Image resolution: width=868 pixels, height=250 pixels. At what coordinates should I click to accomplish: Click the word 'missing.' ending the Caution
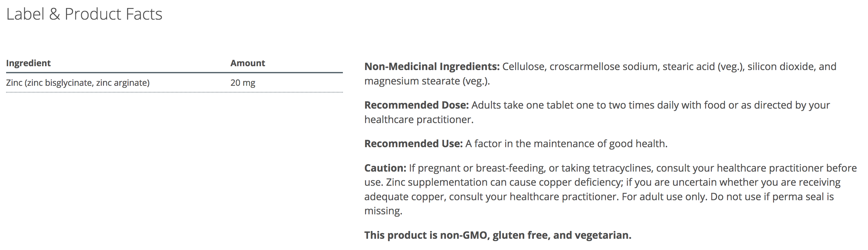(383, 211)
